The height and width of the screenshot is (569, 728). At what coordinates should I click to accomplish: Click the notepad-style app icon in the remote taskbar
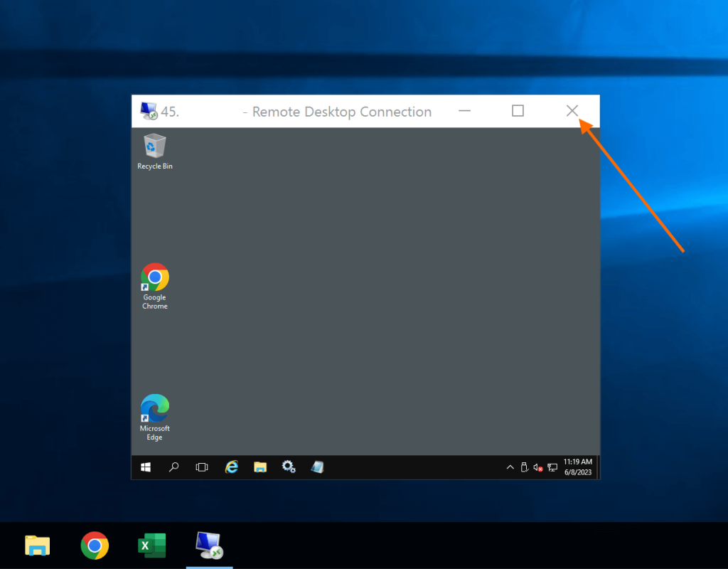pyautogui.click(x=318, y=467)
